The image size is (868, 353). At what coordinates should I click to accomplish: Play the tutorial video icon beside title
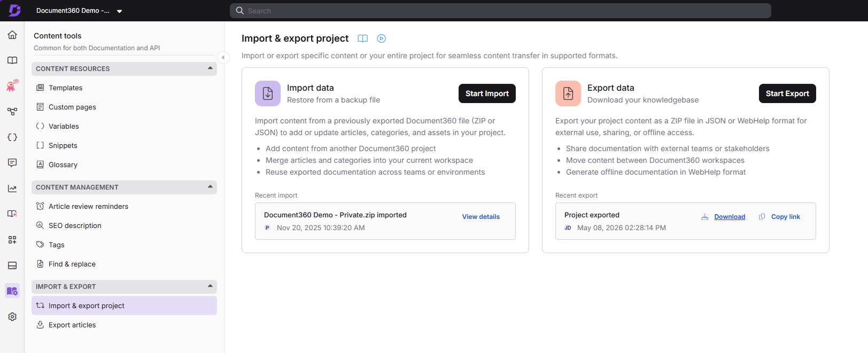381,38
